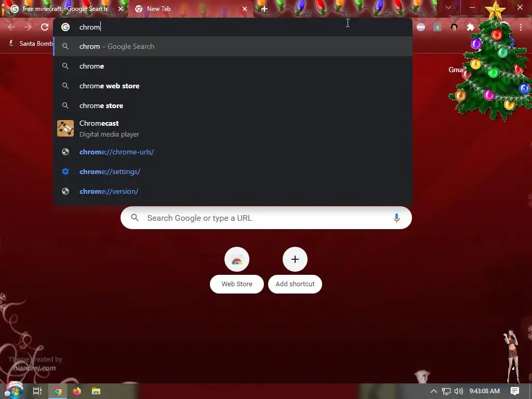This screenshot has width=532, height=399.
Task: Click the gray 'S' extension icon
Action: [437, 27]
